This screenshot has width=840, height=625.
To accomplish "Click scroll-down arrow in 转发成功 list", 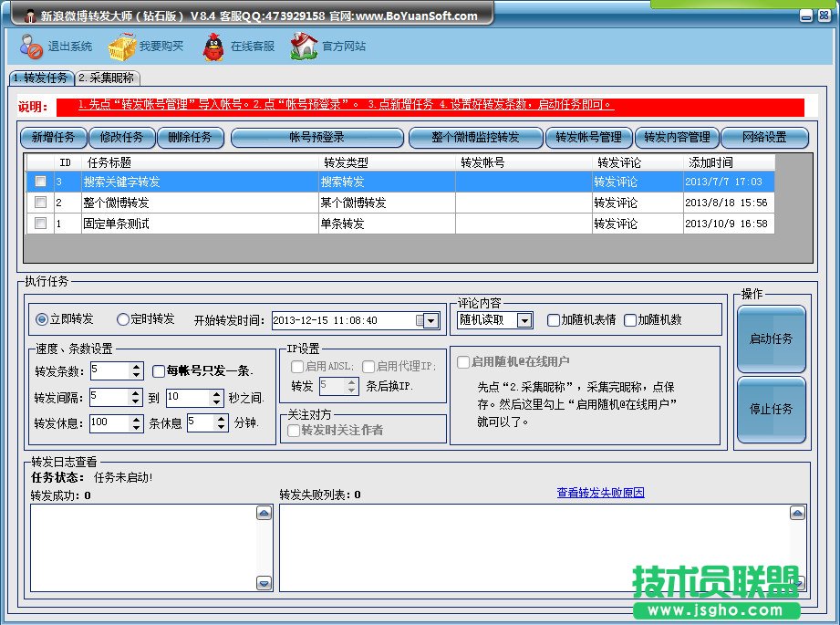I will pos(264,583).
